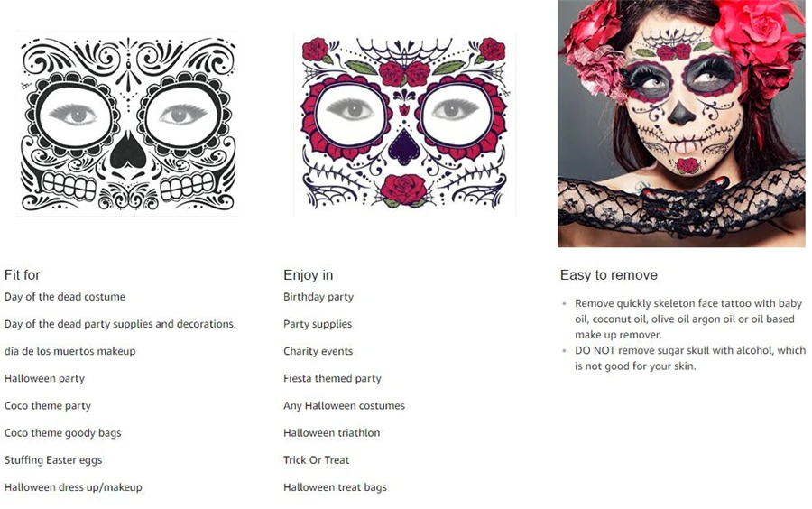Click 'Halloween triathlon' text
Image resolution: width=812 pixels, height=509 pixels.
[331, 433]
